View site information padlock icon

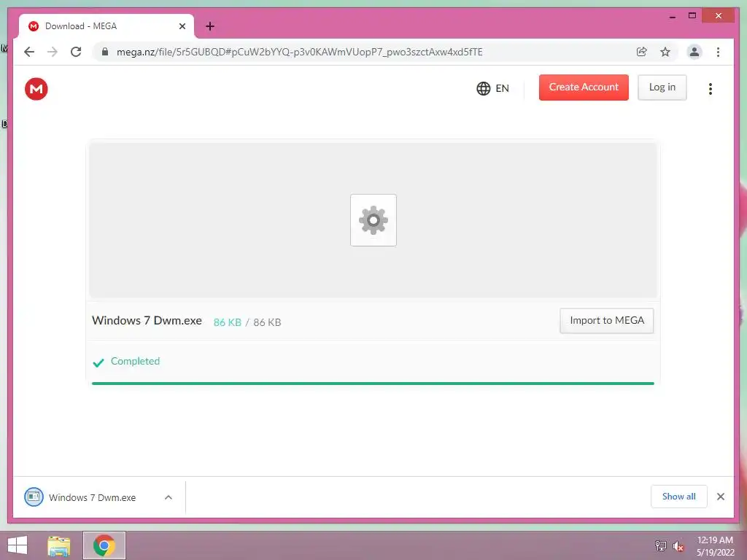(105, 52)
